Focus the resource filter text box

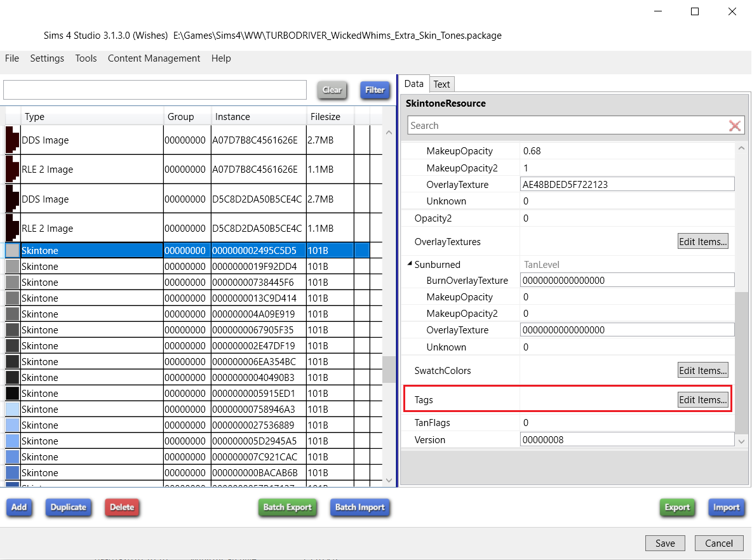[155, 90]
